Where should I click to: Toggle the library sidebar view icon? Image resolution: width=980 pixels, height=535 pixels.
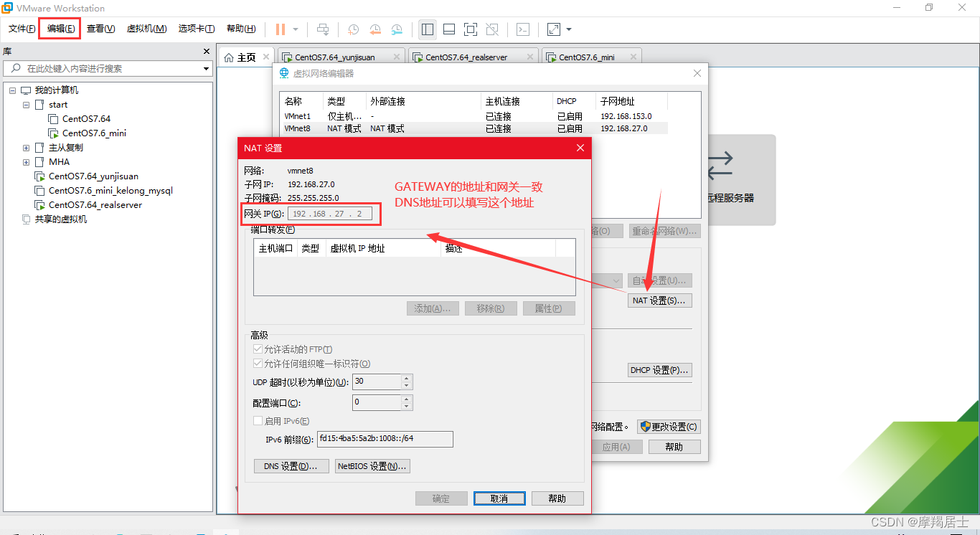click(428, 29)
